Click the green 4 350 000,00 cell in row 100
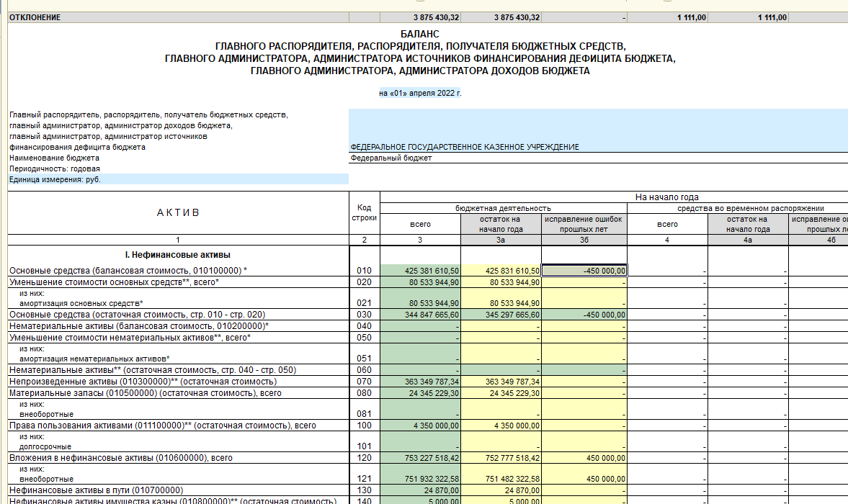The image size is (848, 504). coord(420,426)
